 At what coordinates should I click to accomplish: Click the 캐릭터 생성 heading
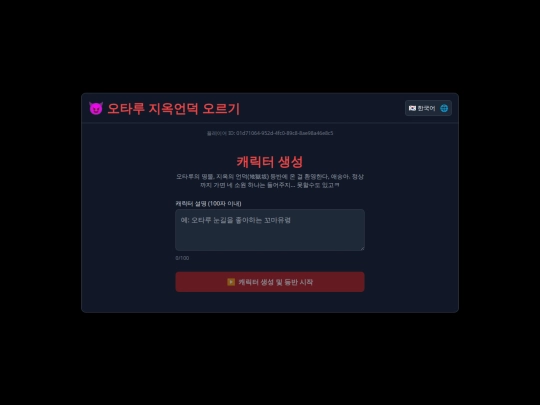[x=270, y=162]
